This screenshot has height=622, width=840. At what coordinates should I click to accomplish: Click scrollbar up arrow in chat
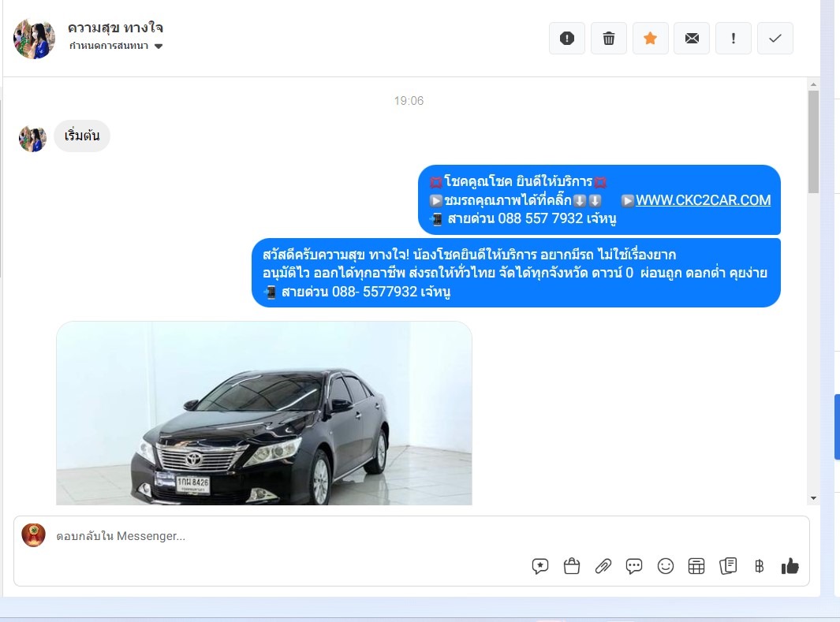point(813,84)
